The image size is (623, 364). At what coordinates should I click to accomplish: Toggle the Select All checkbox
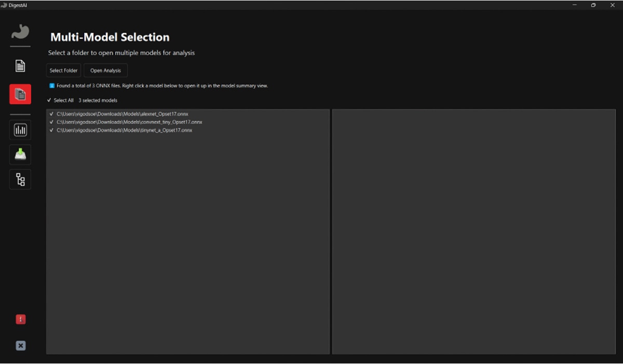coord(49,100)
